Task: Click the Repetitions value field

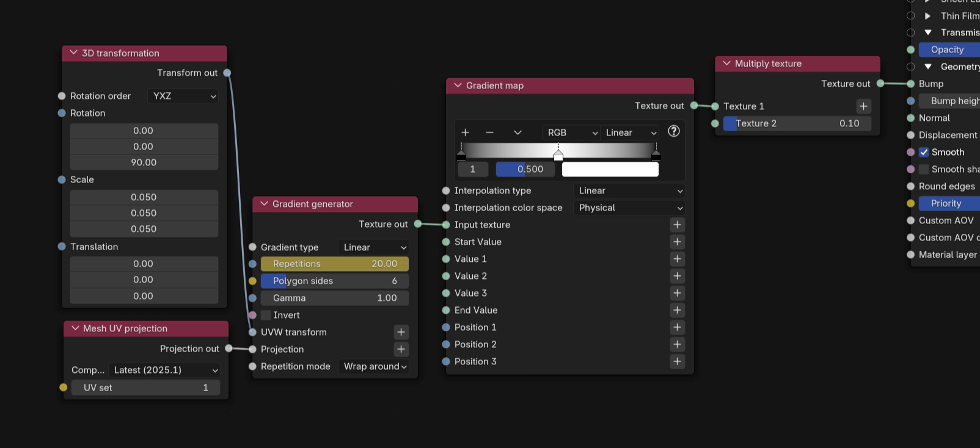Action: click(x=334, y=264)
